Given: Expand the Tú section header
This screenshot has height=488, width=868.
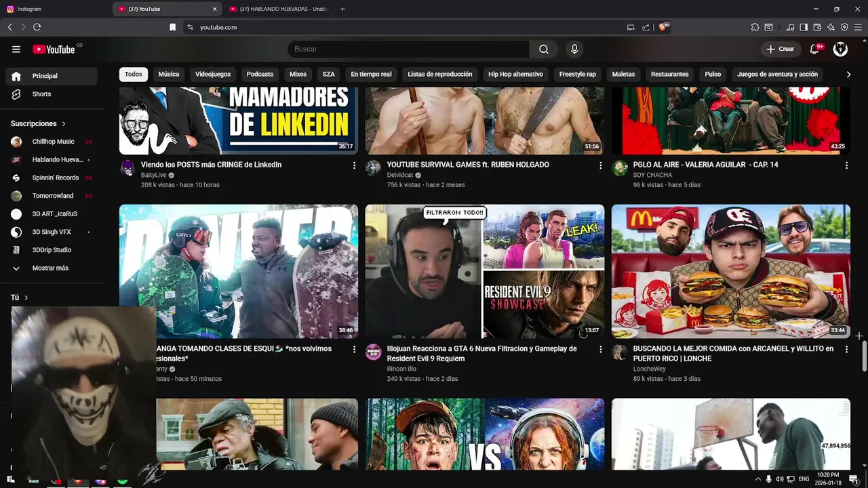Looking at the screenshot, I should pos(19,298).
